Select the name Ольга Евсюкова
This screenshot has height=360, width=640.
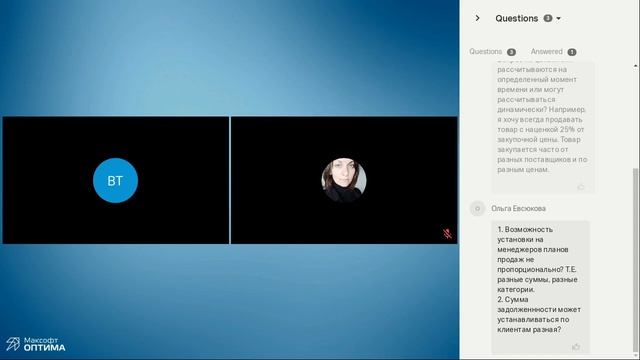click(518, 209)
